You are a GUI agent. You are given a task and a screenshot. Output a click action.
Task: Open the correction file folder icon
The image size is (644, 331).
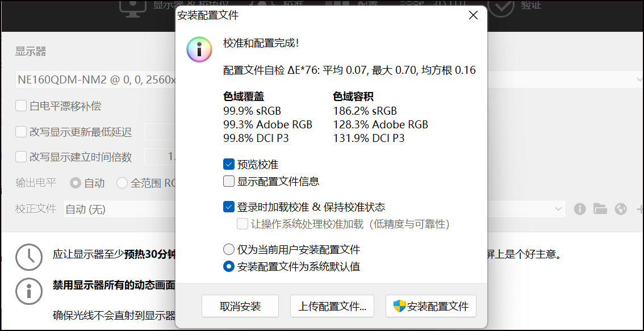600,209
